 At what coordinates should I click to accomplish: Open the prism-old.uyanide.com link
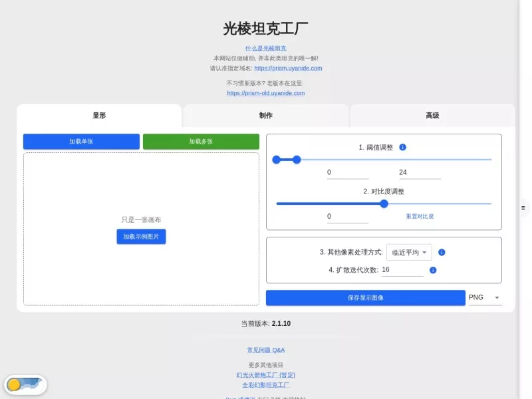(265, 93)
